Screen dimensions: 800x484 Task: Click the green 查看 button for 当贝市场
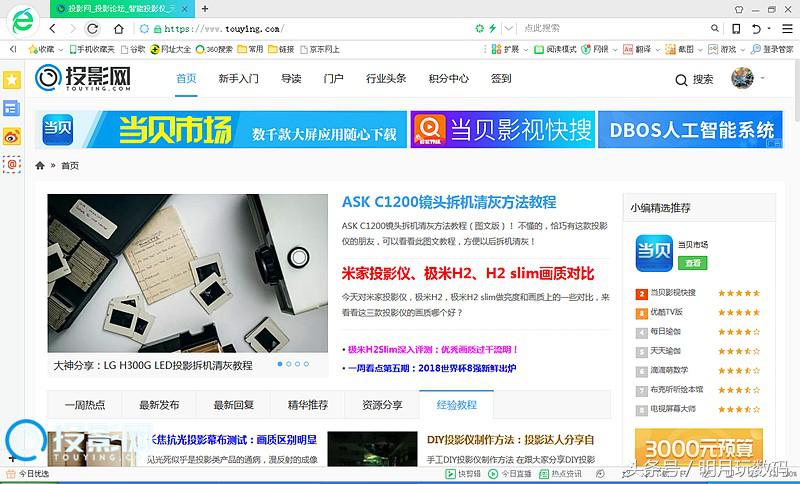click(692, 263)
